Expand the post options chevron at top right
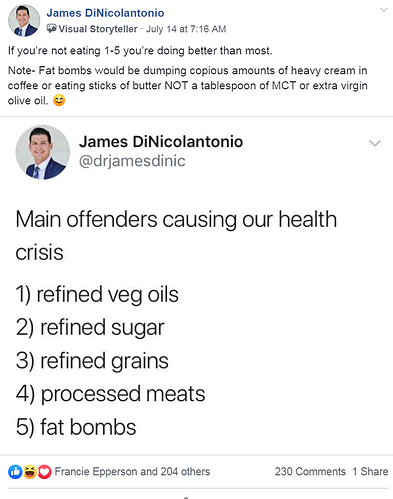The height and width of the screenshot is (499, 393). [x=384, y=10]
